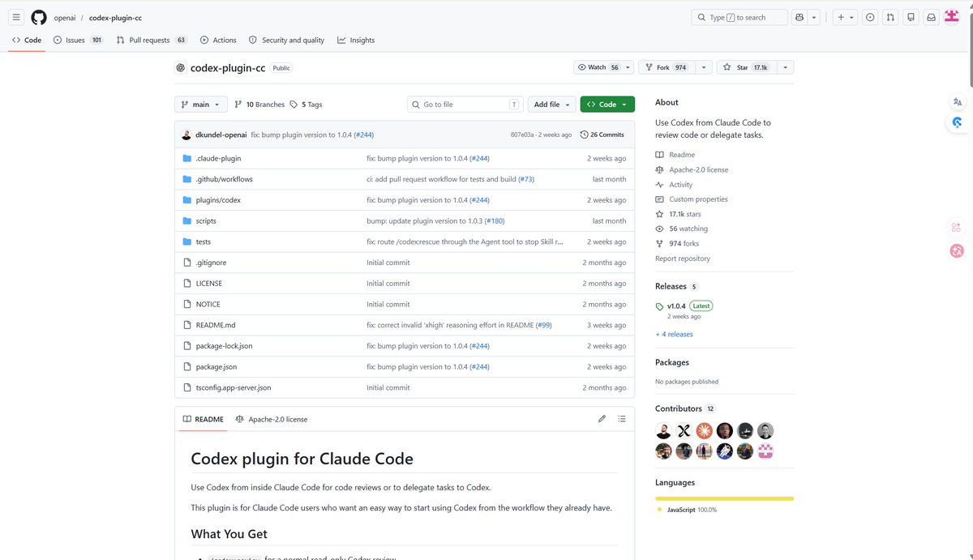Open the README outline list icon
Viewport: 973px width, 560px height.
pos(622,419)
